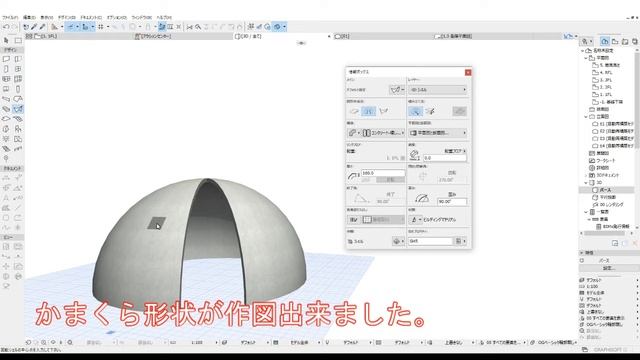Expand the 3D Document folder in Navigator
Image resolution: width=640 pixels, height=360 pixels.
point(586,175)
